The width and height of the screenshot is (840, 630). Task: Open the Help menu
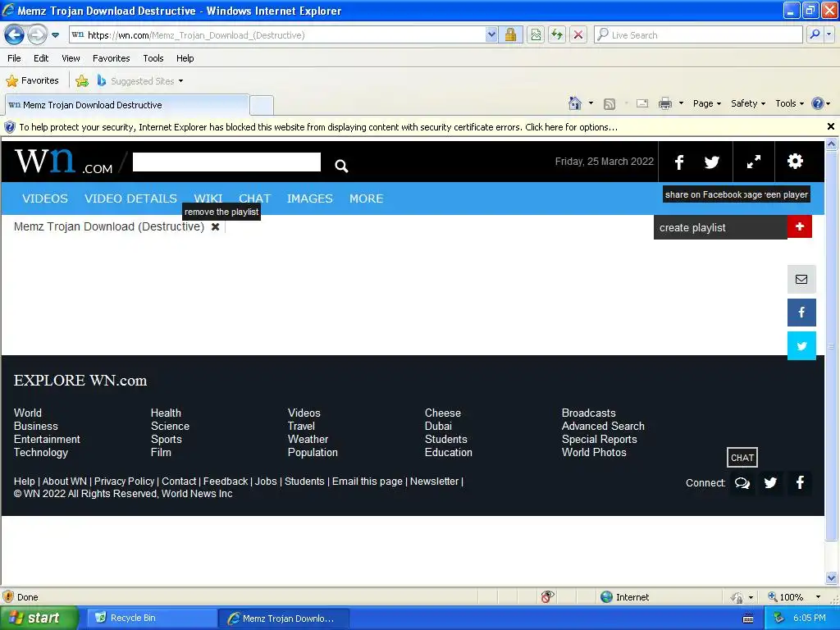click(x=185, y=58)
